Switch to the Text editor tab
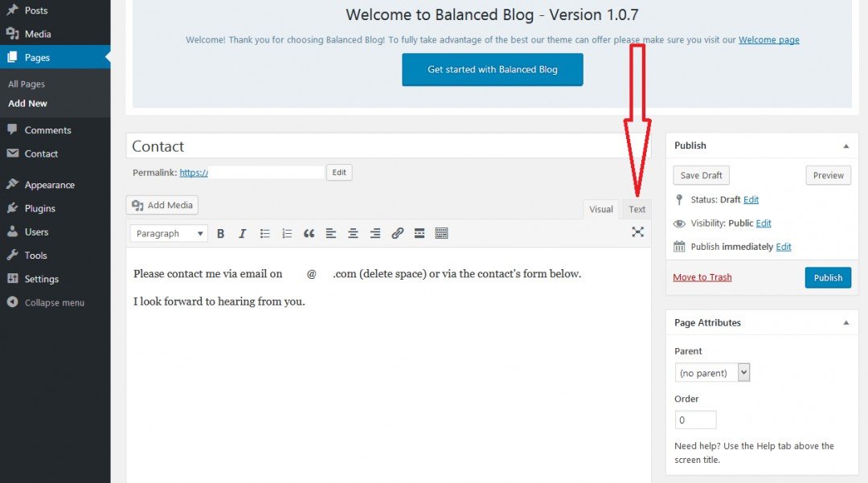 click(x=637, y=209)
